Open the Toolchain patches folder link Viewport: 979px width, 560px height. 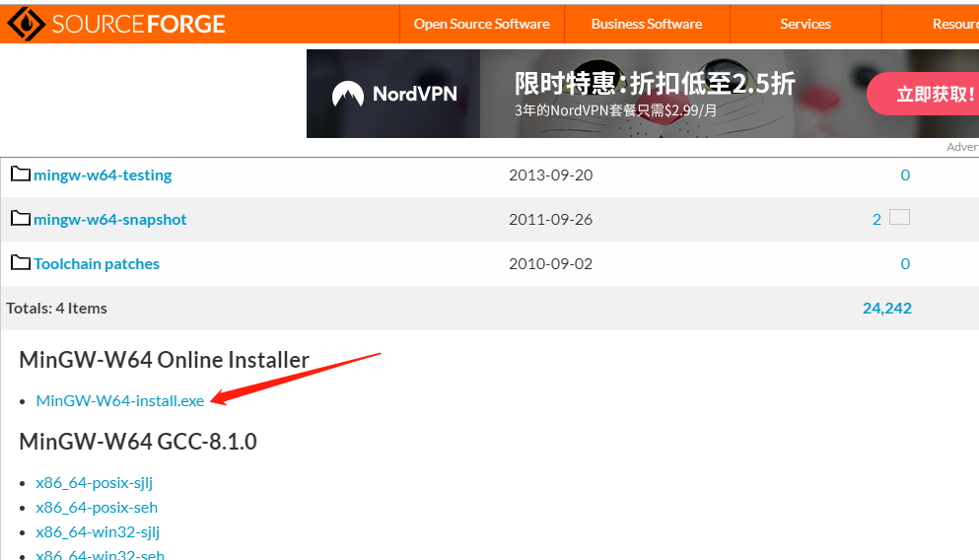(97, 264)
